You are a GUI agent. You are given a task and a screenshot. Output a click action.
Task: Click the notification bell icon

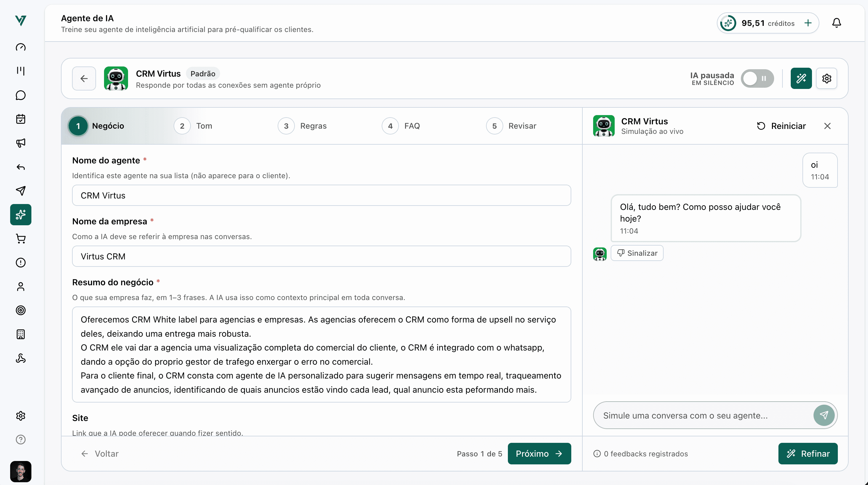tap(836, 23)
